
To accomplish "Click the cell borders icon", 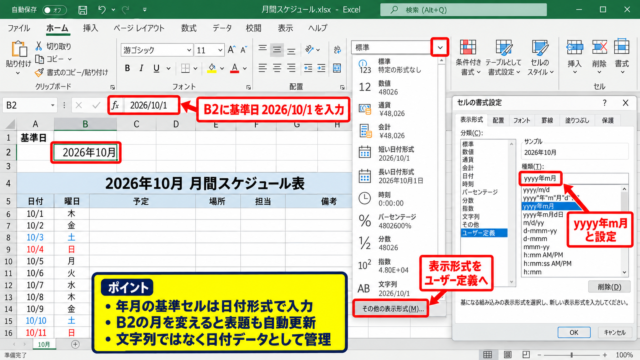I will (185, 68).
